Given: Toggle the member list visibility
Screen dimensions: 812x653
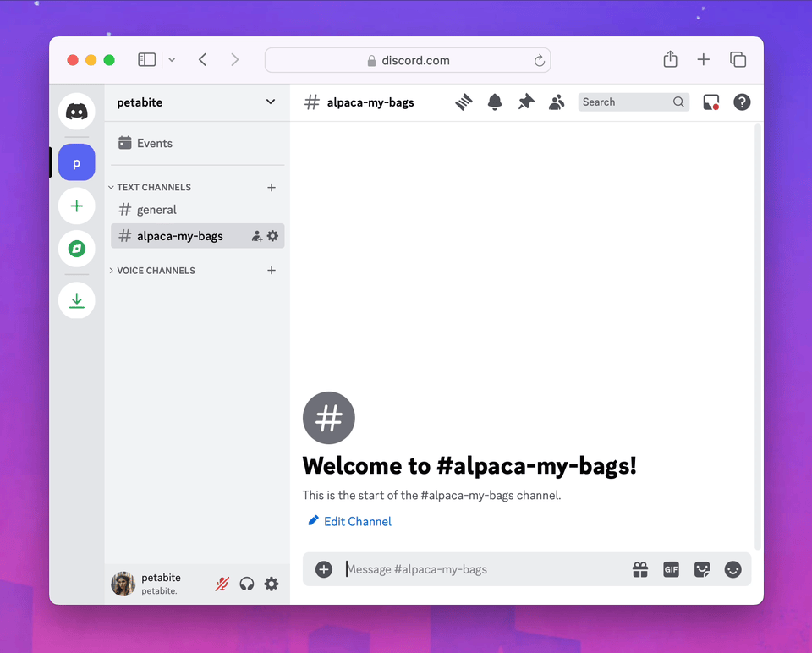Looking at the screenshot, I should [557, 102].
